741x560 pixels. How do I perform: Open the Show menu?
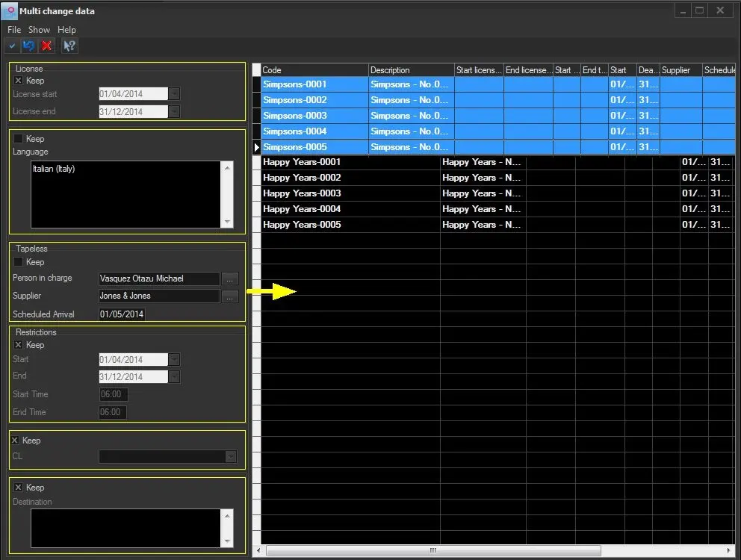click(x=39, y=30)
